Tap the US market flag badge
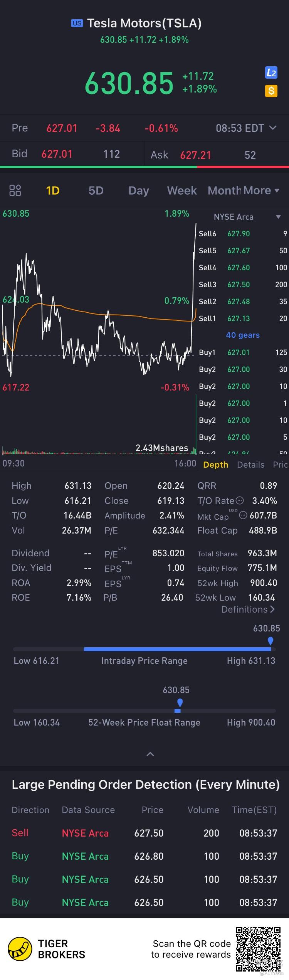This screenshot has height=980, width=289. pyautogui.click(x=77, y=23)
